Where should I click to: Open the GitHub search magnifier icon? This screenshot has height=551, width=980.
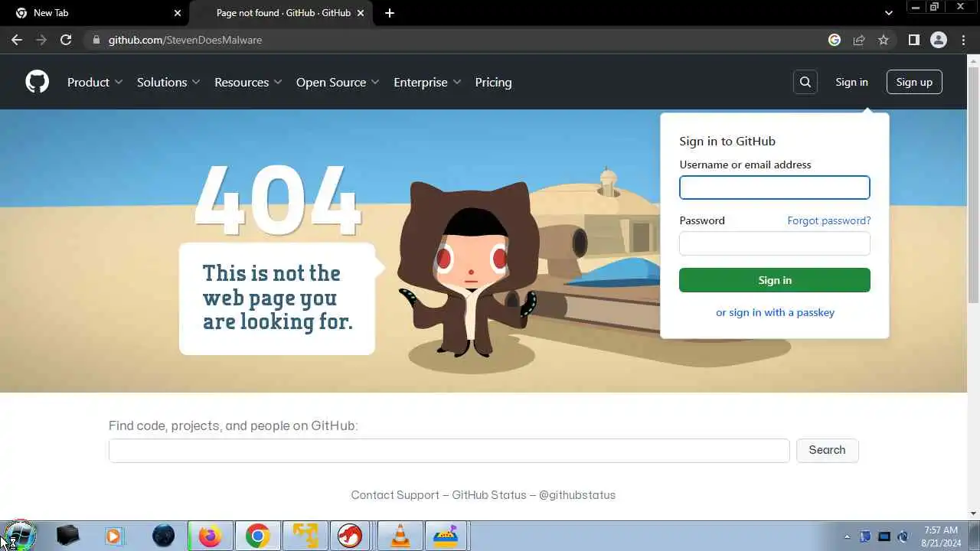click(x=805, y=82)
